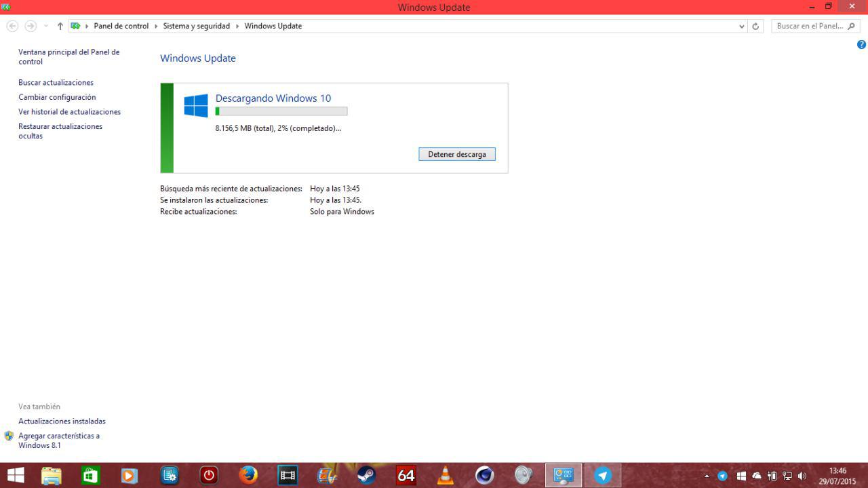Expand the chevron after 'Panel de control'
Screen dimensions: 868x488
pyautogui.click(x=155, y=26)
